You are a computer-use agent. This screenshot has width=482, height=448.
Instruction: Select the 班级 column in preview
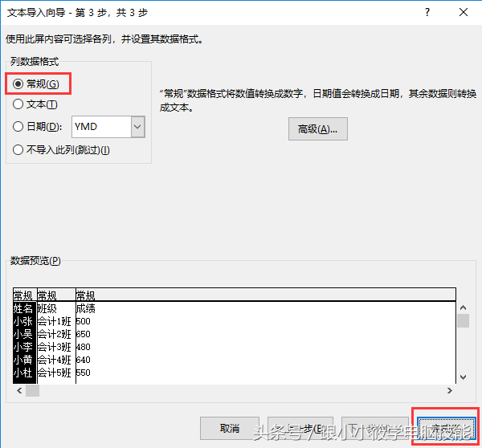tap(47, 308)
